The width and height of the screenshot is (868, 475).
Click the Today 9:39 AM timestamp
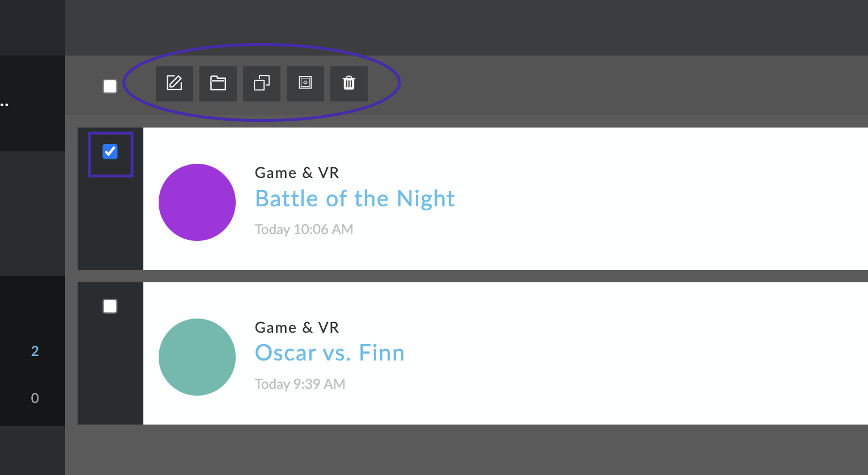pos(300,384)
